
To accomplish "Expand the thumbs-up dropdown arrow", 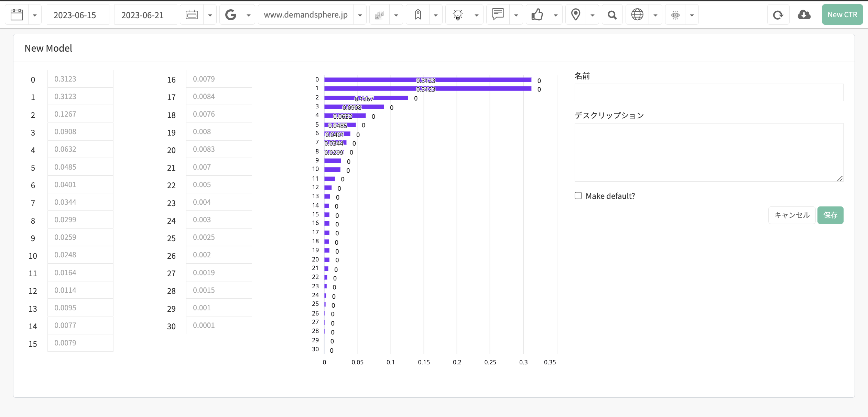I will pyautogui.click(x=556, y=15).
